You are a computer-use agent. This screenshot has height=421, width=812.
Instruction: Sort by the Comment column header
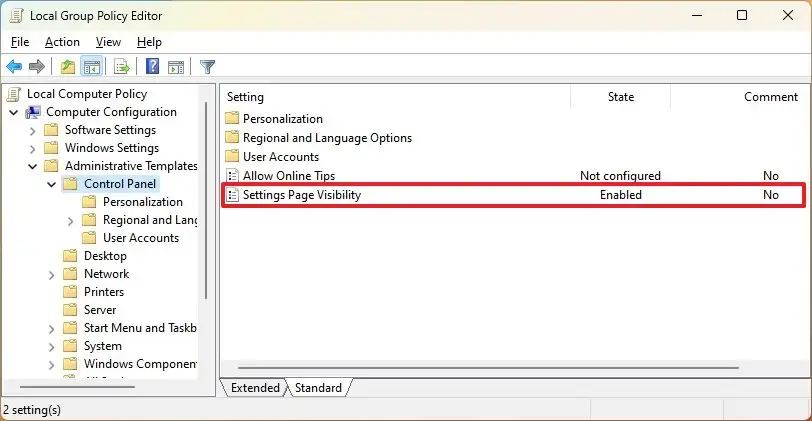771,97
